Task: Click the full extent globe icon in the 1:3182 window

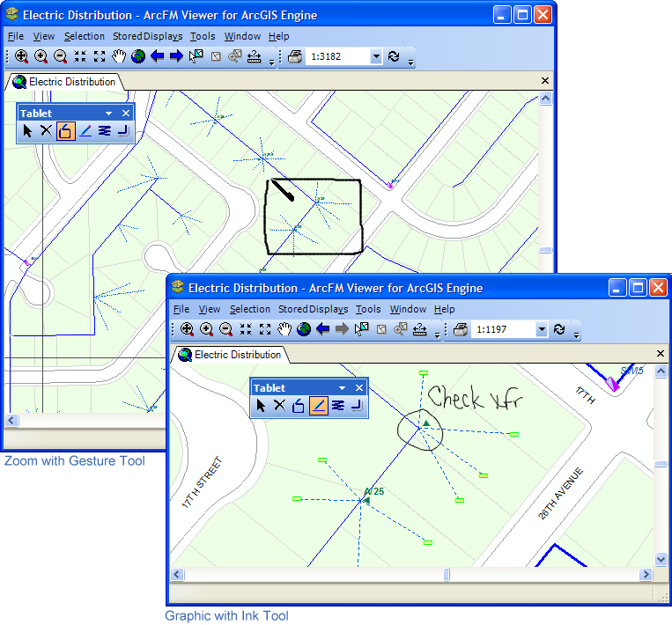Action: [x=138, y=56]
